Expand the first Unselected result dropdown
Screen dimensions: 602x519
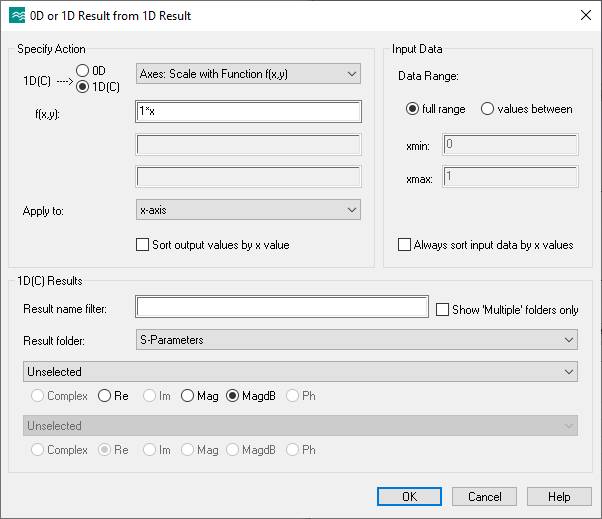[x=300, y=372]
